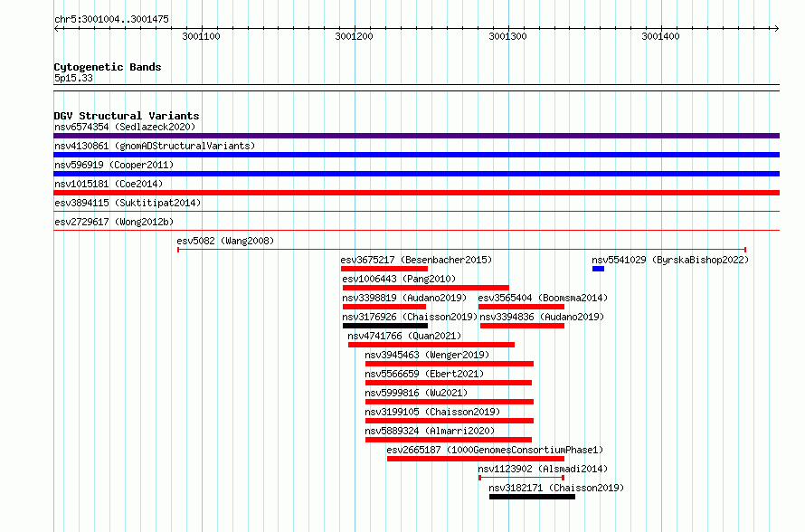Open nsv5541029 (ByrskaBishop2022) label
This screenshot has height=532, width=805.
pos(670,260)
